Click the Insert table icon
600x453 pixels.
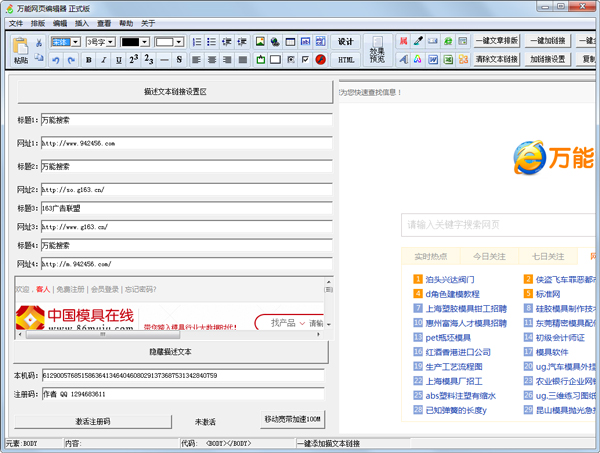[290, 41]
